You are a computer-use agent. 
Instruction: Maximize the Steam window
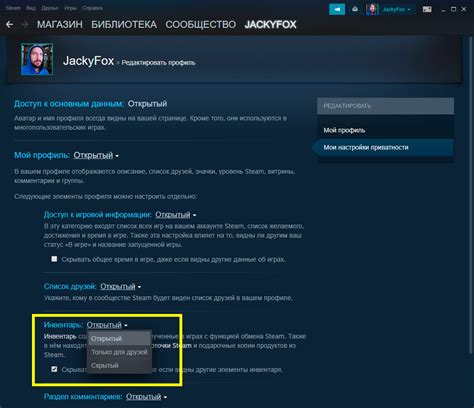453,9
